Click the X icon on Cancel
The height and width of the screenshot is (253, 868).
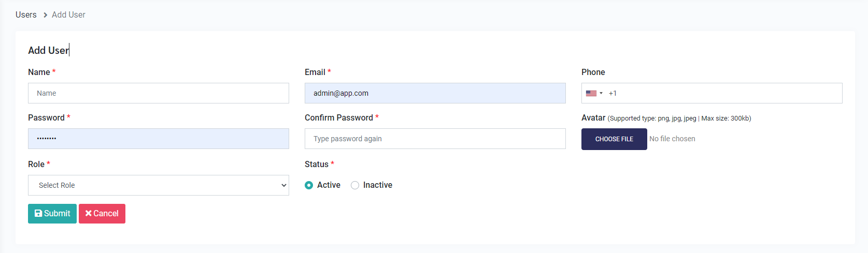click(x=89, y=214)
